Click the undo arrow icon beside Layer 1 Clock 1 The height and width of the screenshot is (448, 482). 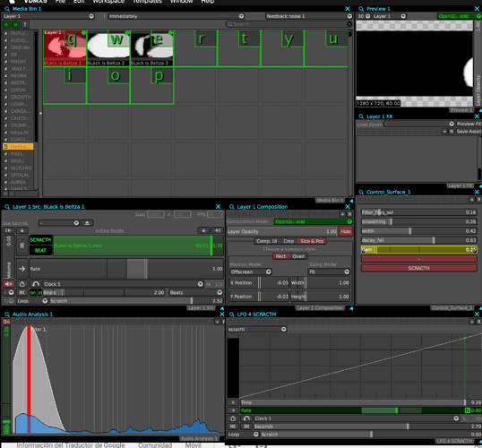click(36, 284)
